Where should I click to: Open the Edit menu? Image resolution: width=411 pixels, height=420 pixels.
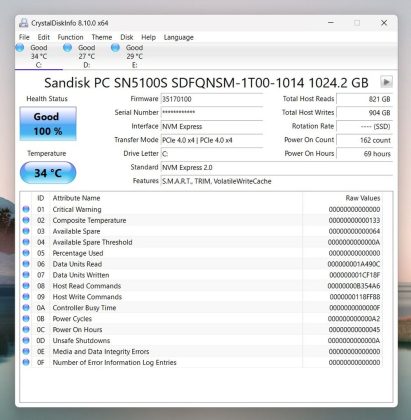click(x=43, y=37)
